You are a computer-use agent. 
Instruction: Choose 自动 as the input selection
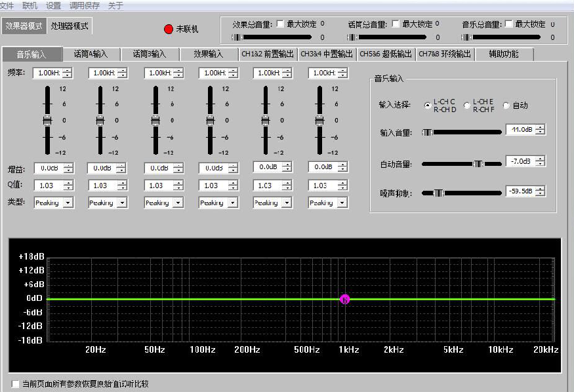pos(506,106)
